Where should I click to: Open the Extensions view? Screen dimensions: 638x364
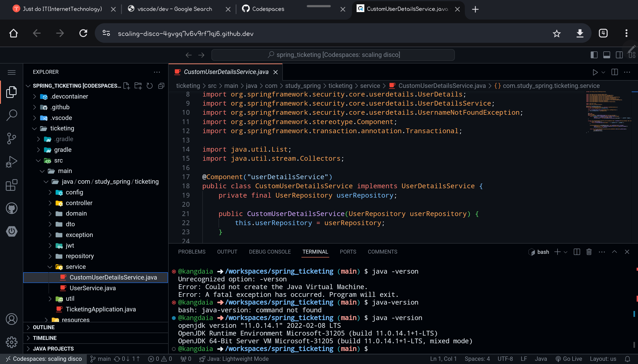12,185
